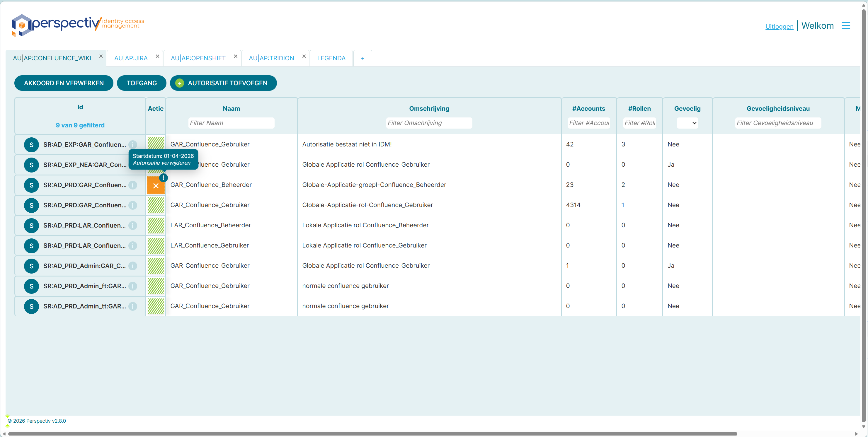The width and height of the screenshot is (868, 437).
Task: Click the S icon in the LAR_Confluence_Beheerder row
Action: 31,226
